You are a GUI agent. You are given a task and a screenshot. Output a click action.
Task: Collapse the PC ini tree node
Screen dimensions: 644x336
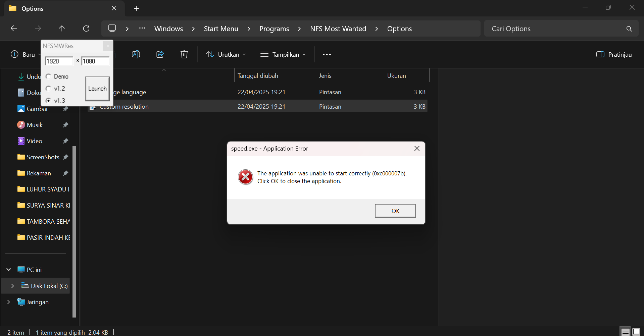click(x=9, y=270)
